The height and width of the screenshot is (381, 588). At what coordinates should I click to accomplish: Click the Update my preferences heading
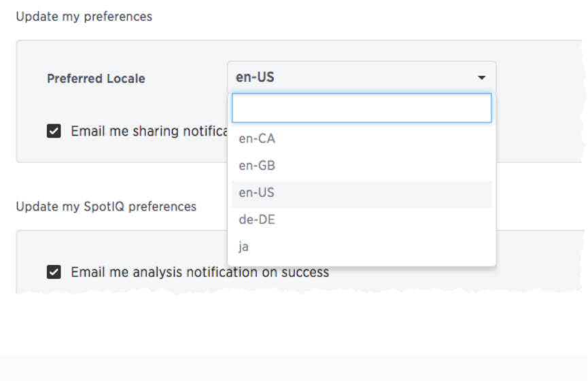[x=84, y=16]
